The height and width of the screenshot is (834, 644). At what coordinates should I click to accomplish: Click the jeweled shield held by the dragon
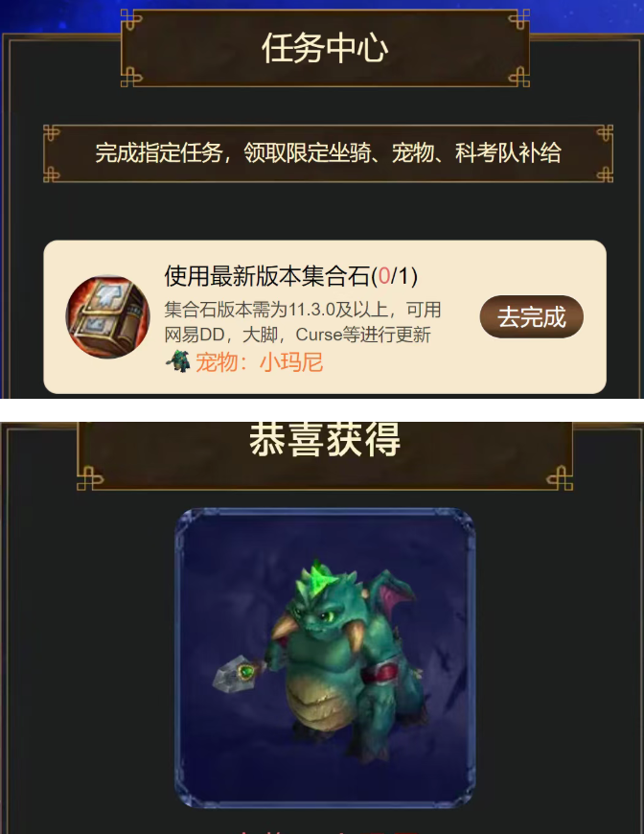(x=239, y=675)
